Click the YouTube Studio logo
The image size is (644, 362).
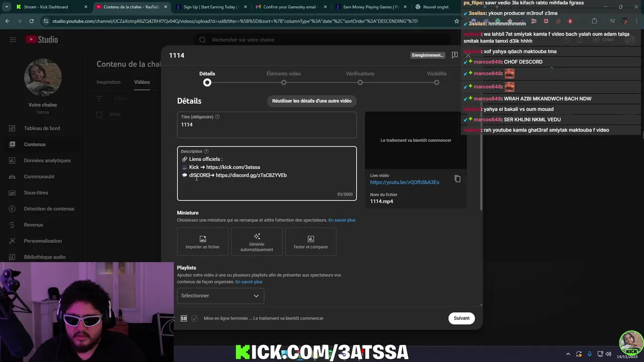(x=42, y=40)
